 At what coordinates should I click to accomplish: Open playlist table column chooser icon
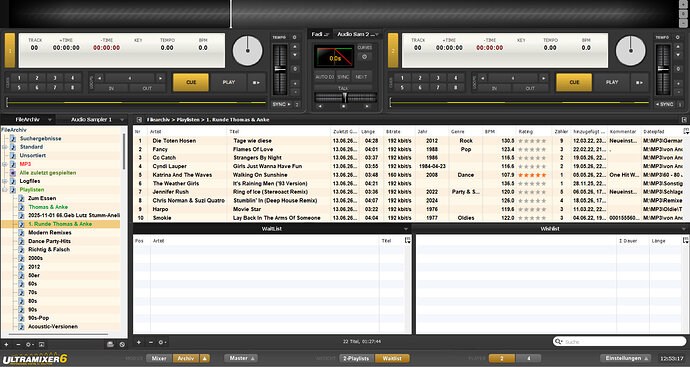(686, 131)
